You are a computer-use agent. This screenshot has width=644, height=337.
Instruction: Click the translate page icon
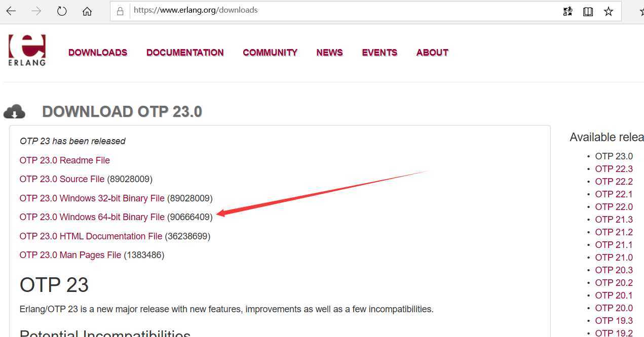(x=567, y=11)
